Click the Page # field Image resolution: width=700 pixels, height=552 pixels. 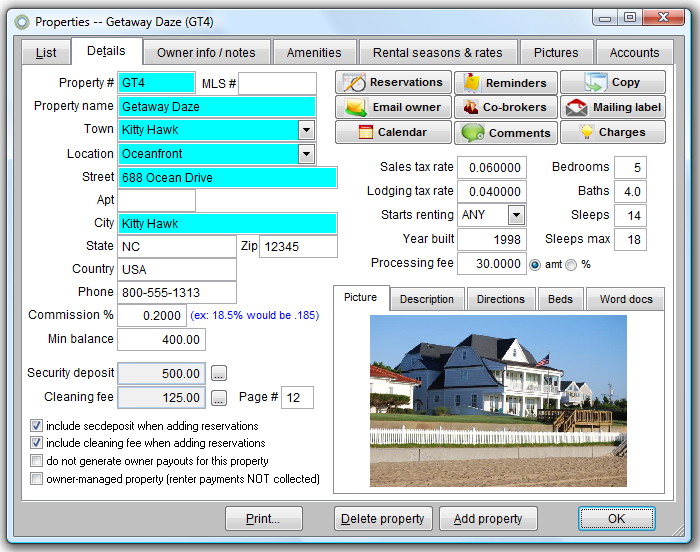point(297,397)
